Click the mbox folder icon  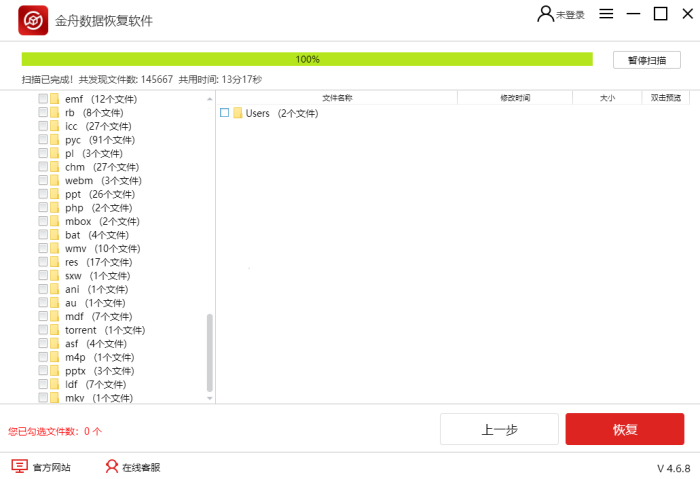click(x=54, y=221)
